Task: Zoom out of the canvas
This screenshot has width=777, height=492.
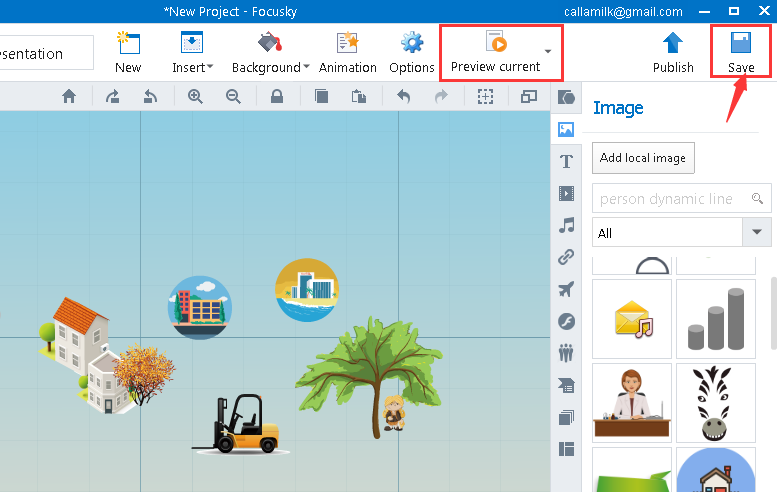Action: tap(233, 96)
